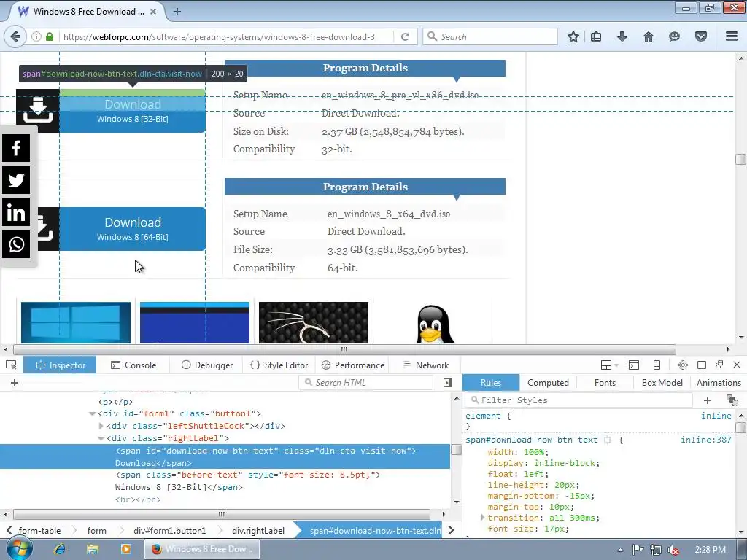Share page on WhatsApp
Screen dimensions: 747x560
point(16,244)
